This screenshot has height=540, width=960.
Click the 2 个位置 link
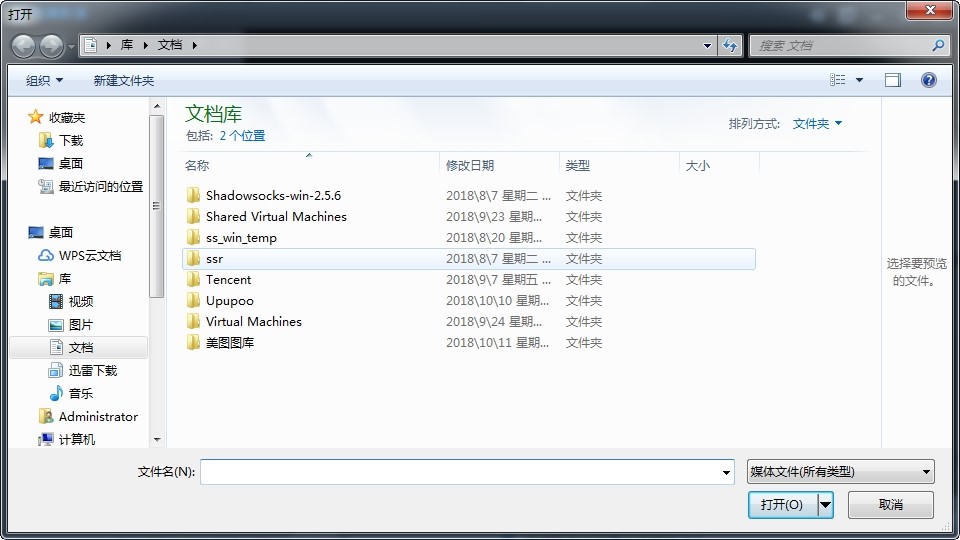coord(242,135)
